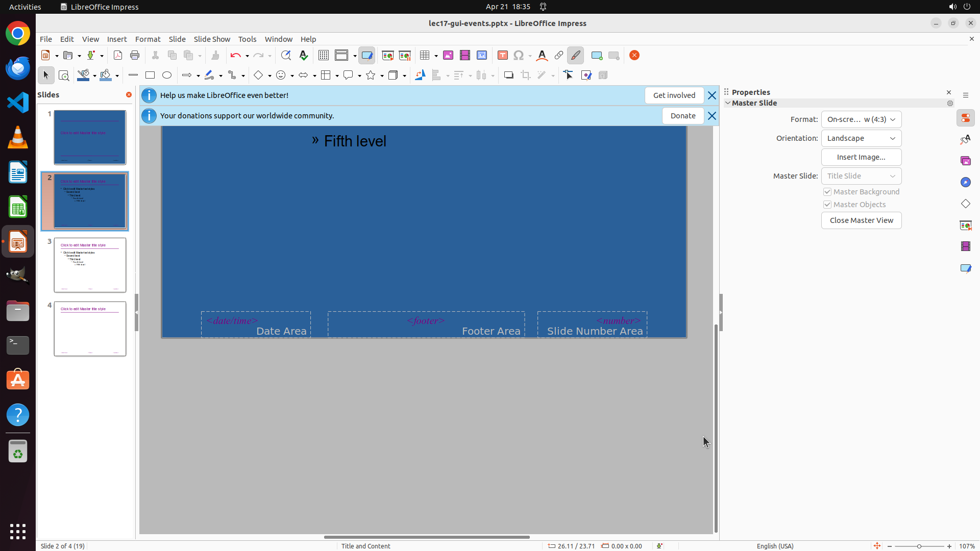The width and height of the screenshot is (980, 551).
Task: Click the Display Grid toolbar icon
Action: click(x=324, y=55)
